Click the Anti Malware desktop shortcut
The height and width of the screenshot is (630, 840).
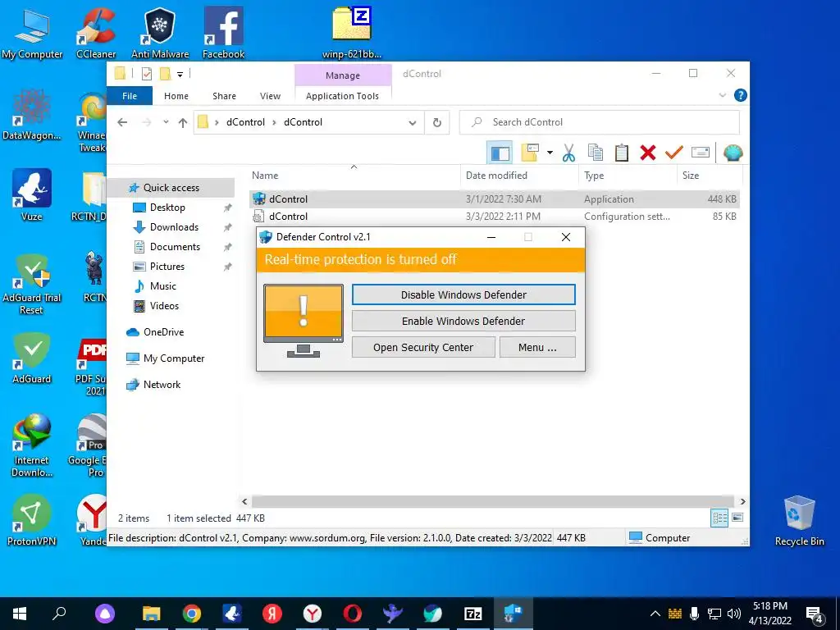(160, 33)
